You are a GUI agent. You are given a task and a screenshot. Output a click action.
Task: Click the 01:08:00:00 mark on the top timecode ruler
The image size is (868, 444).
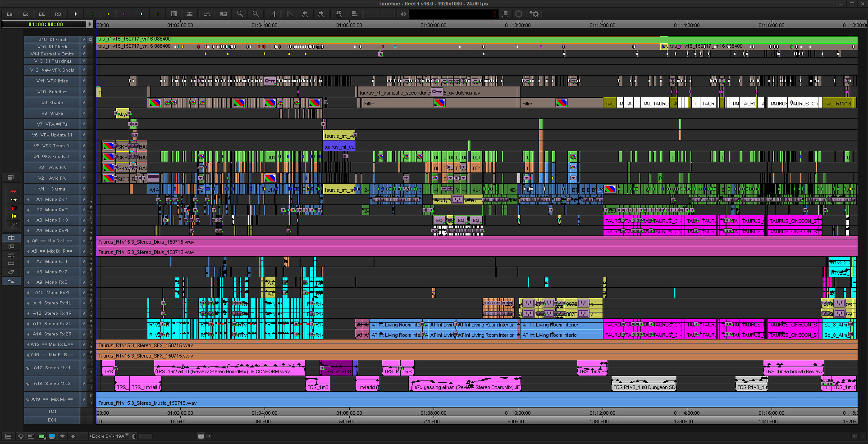[433, 25]
